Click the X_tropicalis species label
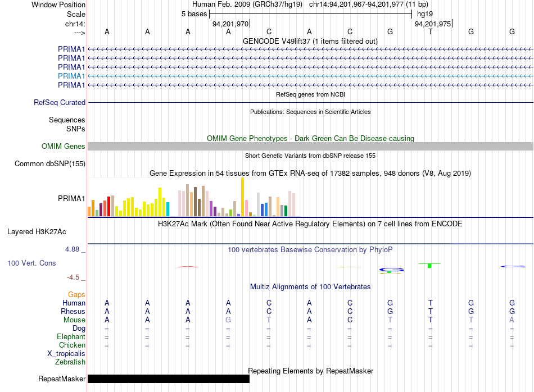Viewport: 534px width, 392px height. 66,354
